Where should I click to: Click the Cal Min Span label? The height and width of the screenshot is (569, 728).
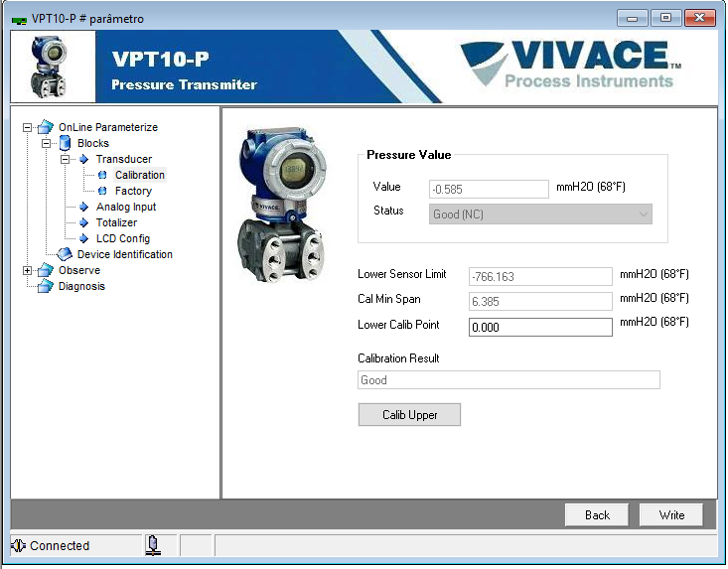pos(389,299)
